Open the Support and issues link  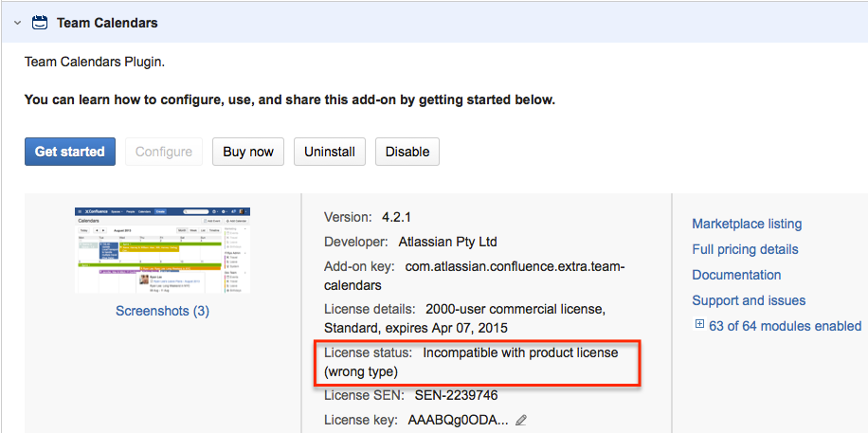pos(749,300)
